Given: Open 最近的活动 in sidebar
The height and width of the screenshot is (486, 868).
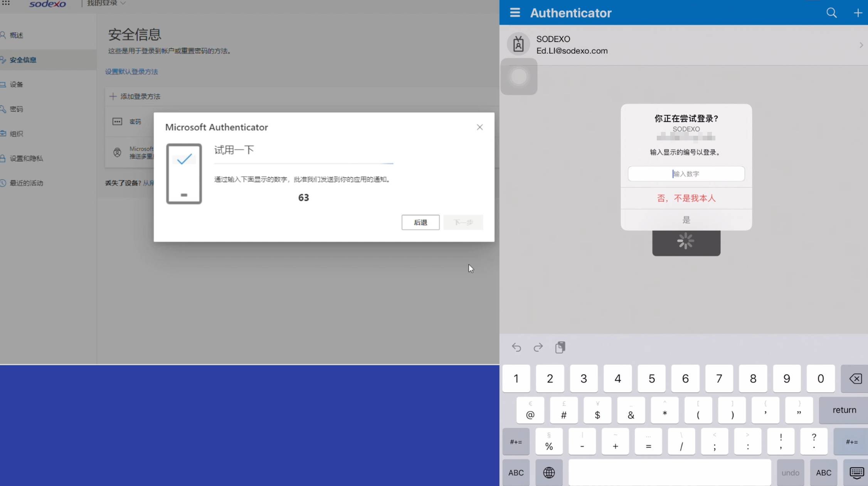Looking at the screenshot, I should (26, 183).
